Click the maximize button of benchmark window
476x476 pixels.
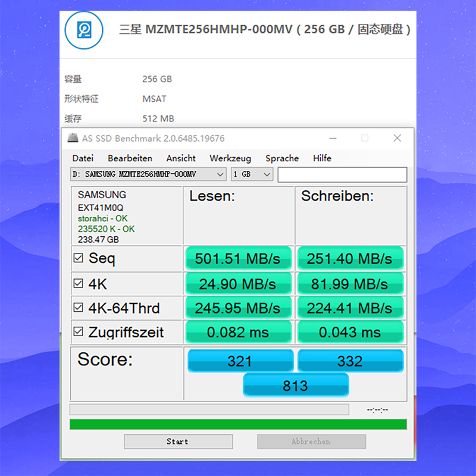click(365, 138)
